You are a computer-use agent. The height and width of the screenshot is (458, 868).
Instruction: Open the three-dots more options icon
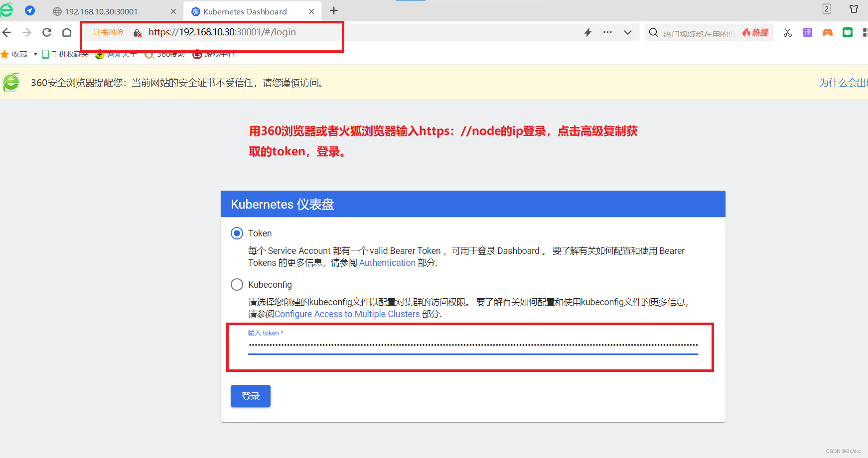[607, 32]
